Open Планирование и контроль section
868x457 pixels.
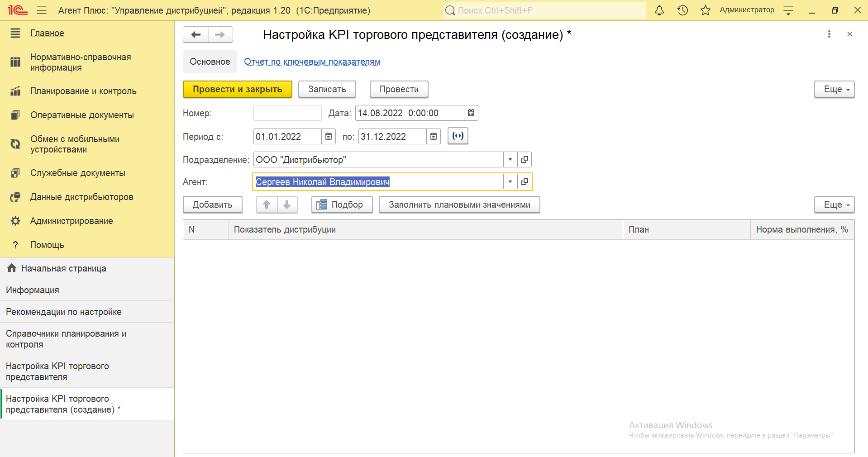(x=83, y=91)
